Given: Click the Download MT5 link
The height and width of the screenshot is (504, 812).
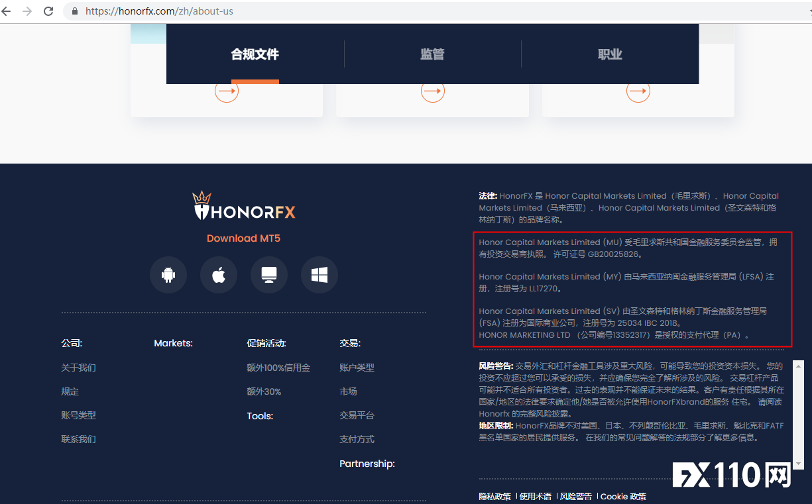Looking at the screenshot, I should [243, 238].
